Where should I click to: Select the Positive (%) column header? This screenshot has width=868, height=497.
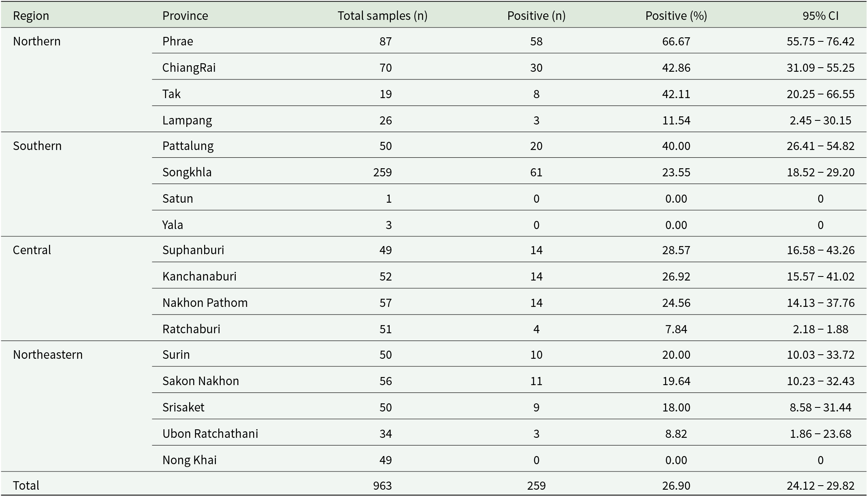pyautogui.click(x=676, y=16)
